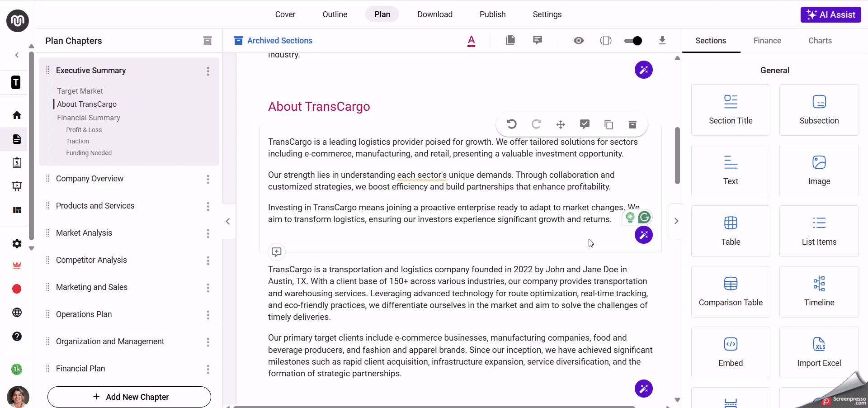Viewport: 868px width, 408px height.
Task: Insert a Timeline element
Action: [x=819, y=292]
